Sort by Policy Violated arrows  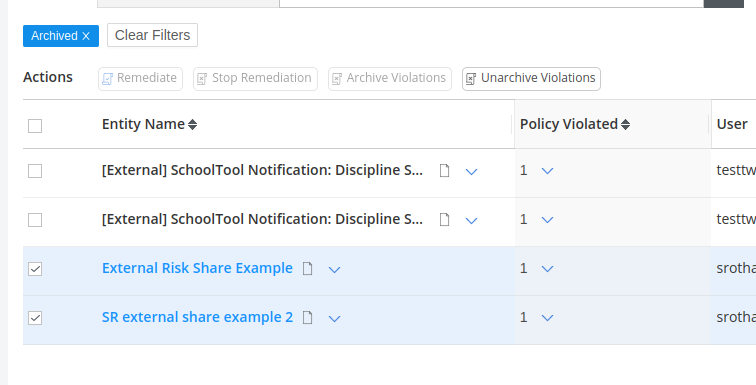point(625,125)
